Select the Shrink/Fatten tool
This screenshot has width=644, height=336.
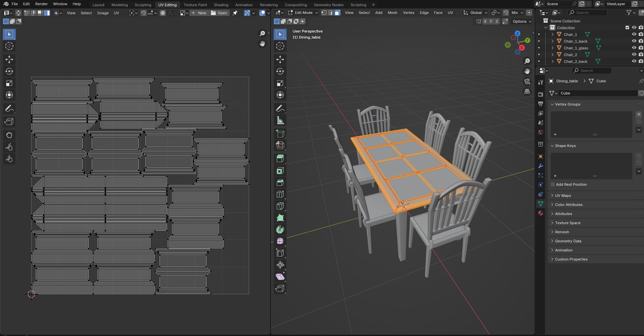point(280,265)
